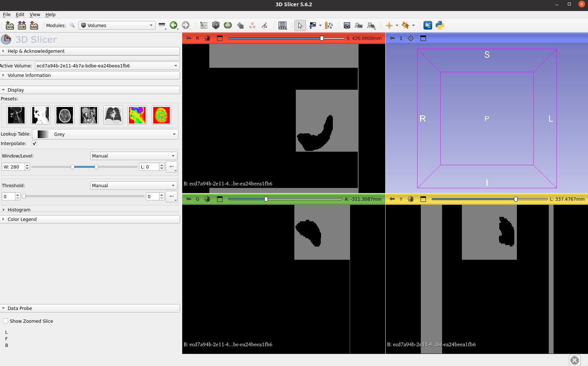Toggle the Interpolate checkbox
588x366 pixels.
pos(34,143)
